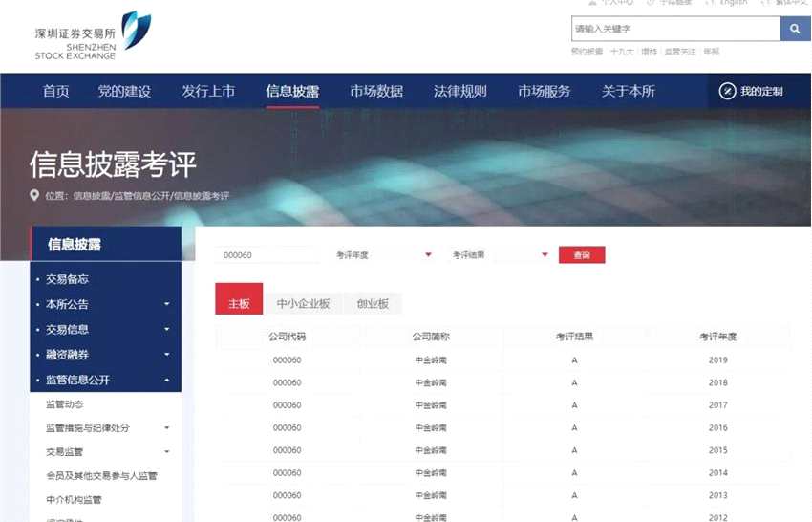Click the 考评年度 column header
812x522 pixels.
[x=717, y=337]
